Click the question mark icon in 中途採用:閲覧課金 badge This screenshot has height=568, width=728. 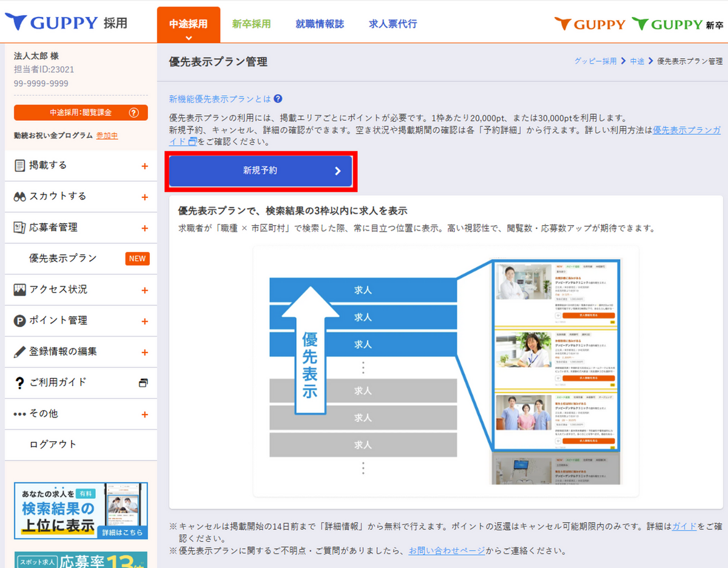pos(134,113)
